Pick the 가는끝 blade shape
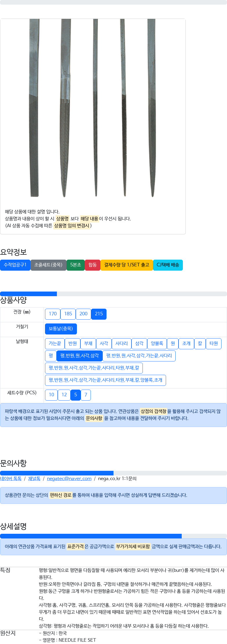The width and height of the screenshot is (227, 644). [x=55, y=343]
